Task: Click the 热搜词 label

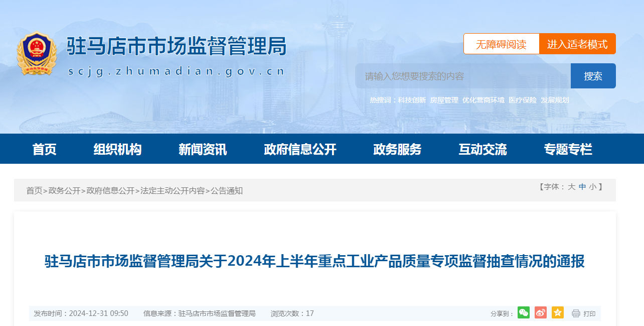Action: [383, 100]
